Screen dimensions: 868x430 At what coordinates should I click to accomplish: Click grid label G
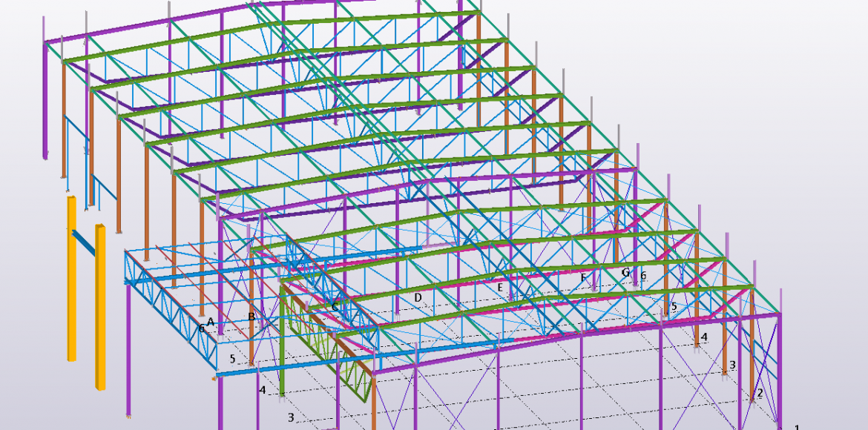pos(625,272)
